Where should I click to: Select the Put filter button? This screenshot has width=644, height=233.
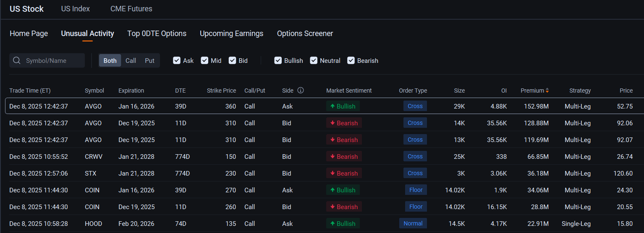point(149,60)
